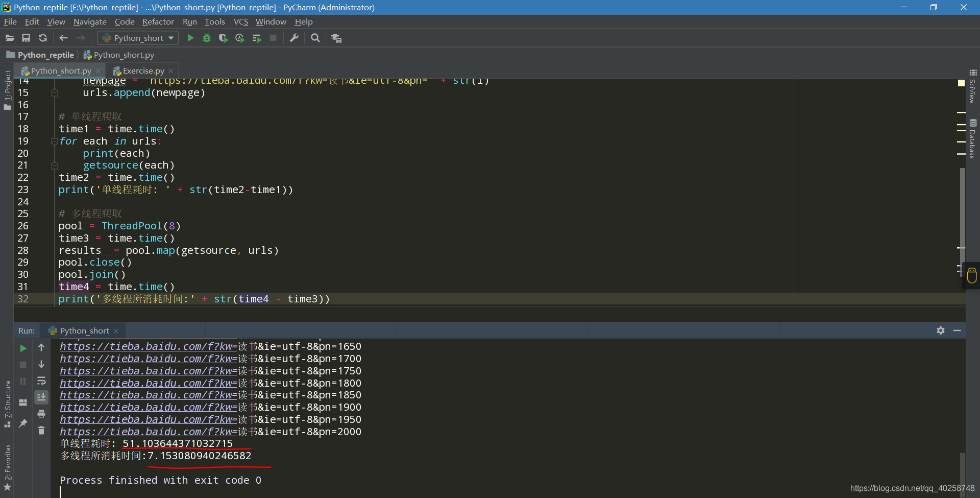Image resolution: width=980 pixels, height=498 pixels.
Task: Navigate forward with the right arrow icon
Action: [x=81, y=38]
